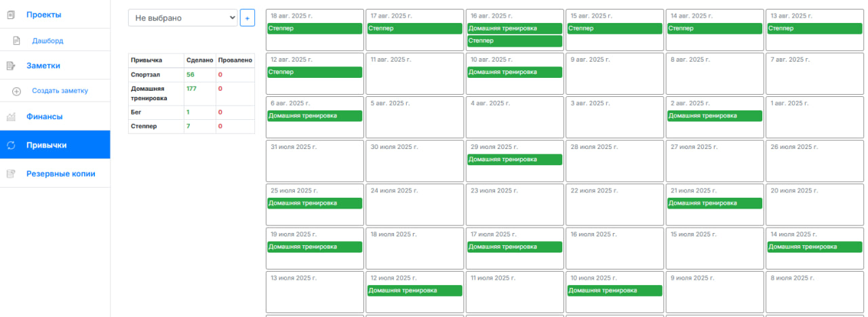
Task: Open Домашняя тренировка on 16 авг. 2025
Action: click(x=515, y=28)
